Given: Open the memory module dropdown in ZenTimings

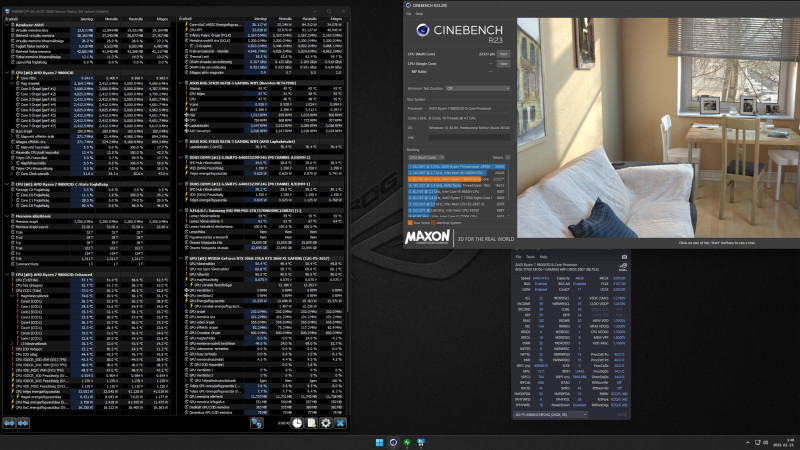Looking at the screenshot, I should (551, 415).
